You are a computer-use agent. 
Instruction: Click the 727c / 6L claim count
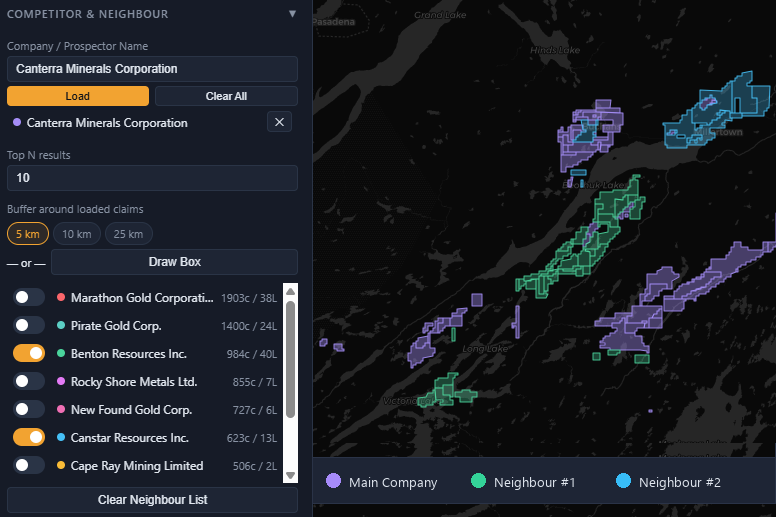(x=254, y=410)
